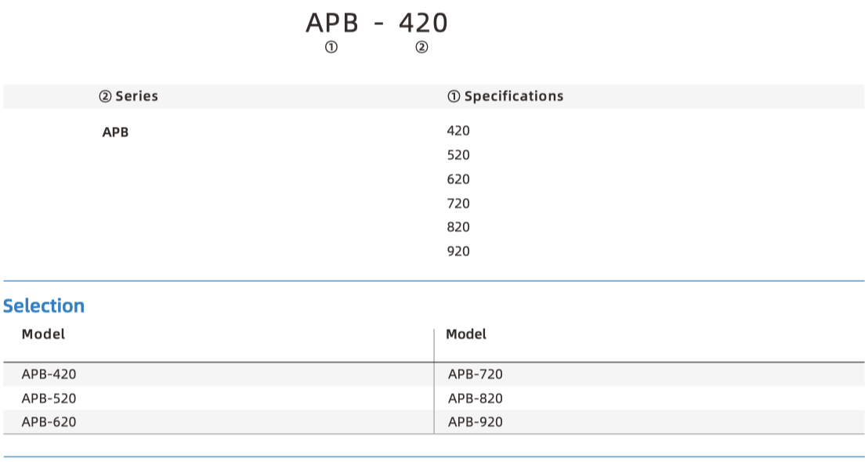Click the right 'Model' column header
This screenshot has width=868, height=462.
(x=466, y=334)
